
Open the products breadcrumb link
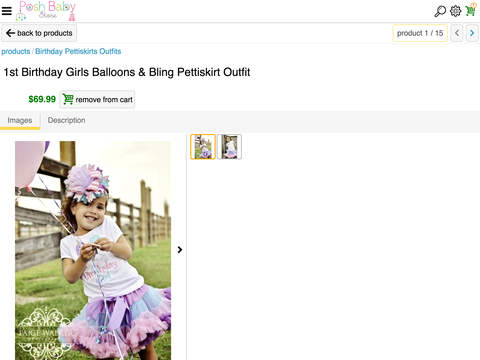16,51
